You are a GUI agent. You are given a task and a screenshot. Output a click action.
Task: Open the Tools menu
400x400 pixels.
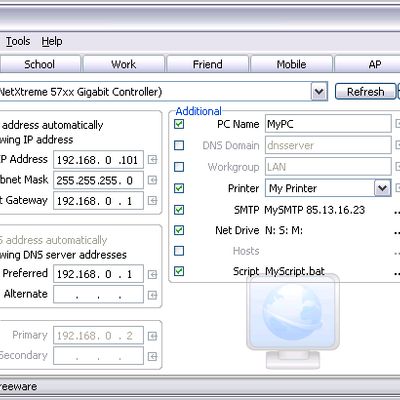pyautogui.click(x=18, y=41)
